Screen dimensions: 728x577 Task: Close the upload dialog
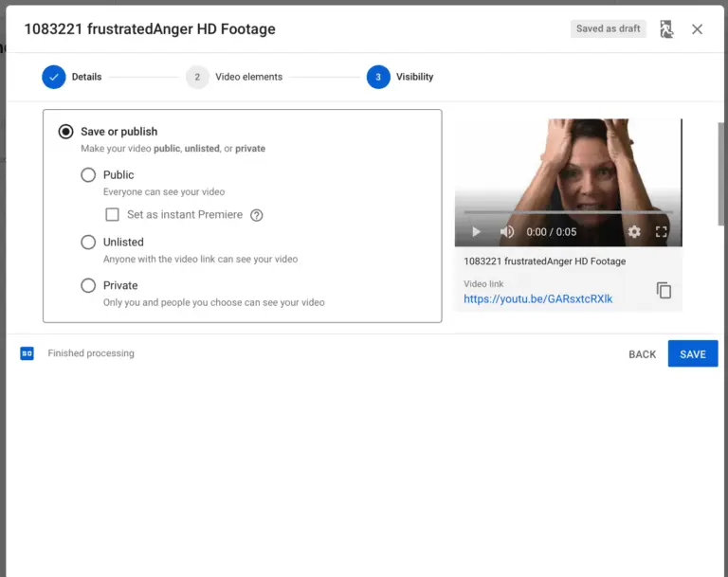[698, 29]
